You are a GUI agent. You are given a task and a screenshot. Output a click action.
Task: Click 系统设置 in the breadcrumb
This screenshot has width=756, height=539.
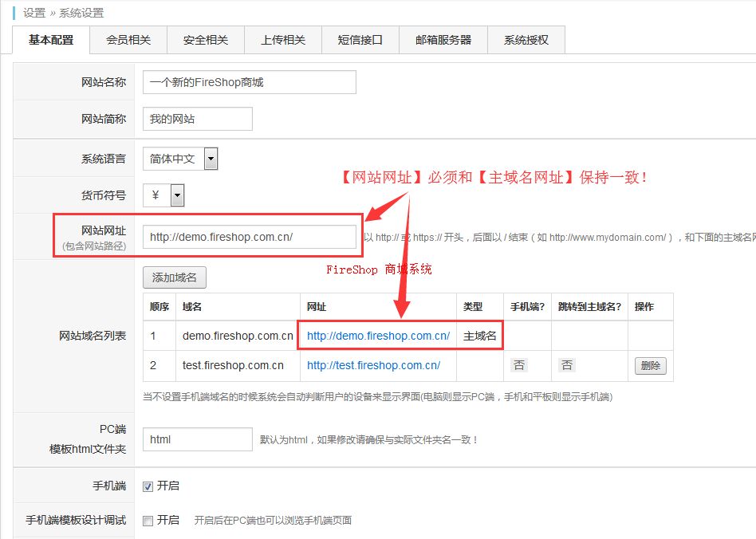(x=81, y=13)
